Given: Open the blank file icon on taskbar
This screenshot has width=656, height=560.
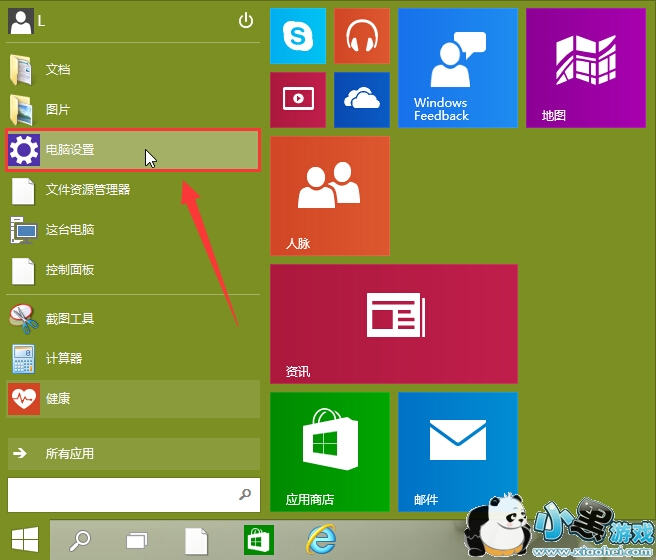Looking at the screenshot, I should click(x=196, y=541).
